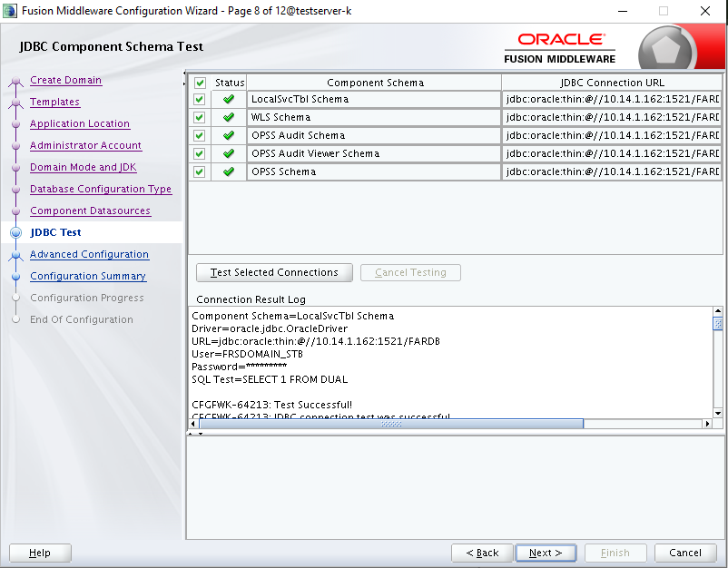Close the Configuration Wizard window
This screenshot has width=728, height=568.
pos(704,11)
